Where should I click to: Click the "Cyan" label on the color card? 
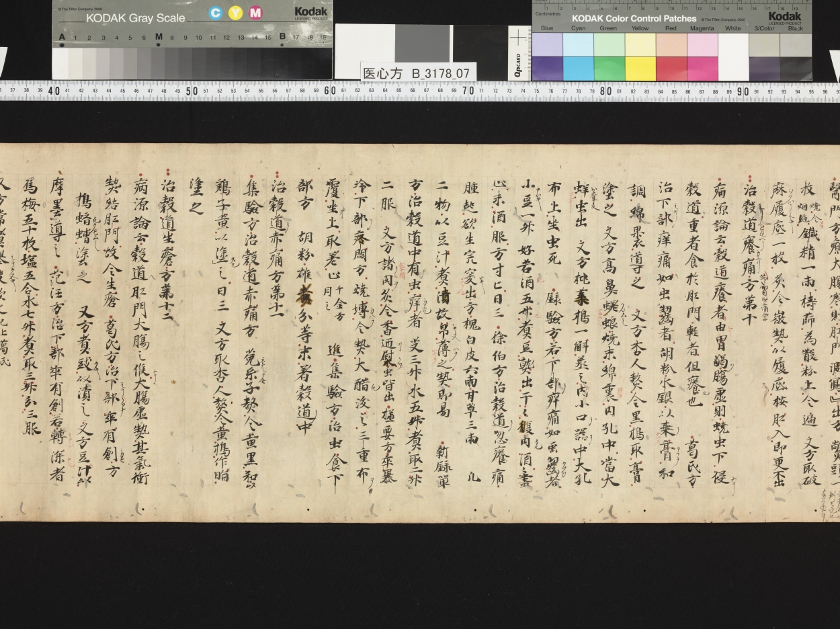pos(578,28)
